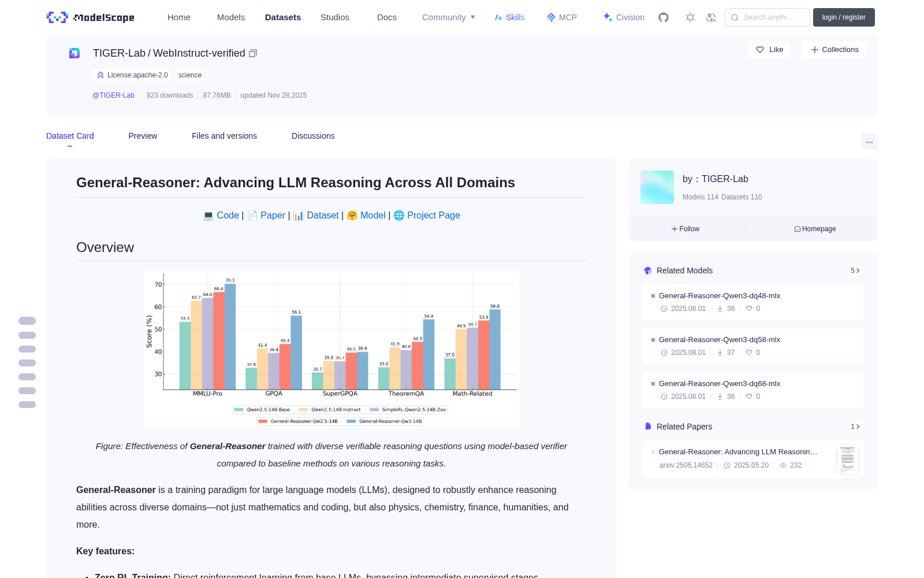This screenshot has width=924, height=578.
Task: Click the first outline marker on left side
Action: coord(27,321)
